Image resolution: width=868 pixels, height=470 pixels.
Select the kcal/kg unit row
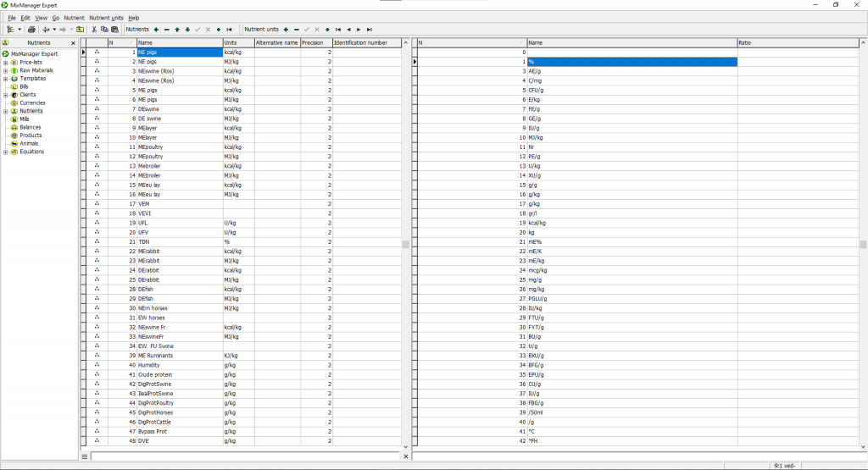click(x=637, y=223)
